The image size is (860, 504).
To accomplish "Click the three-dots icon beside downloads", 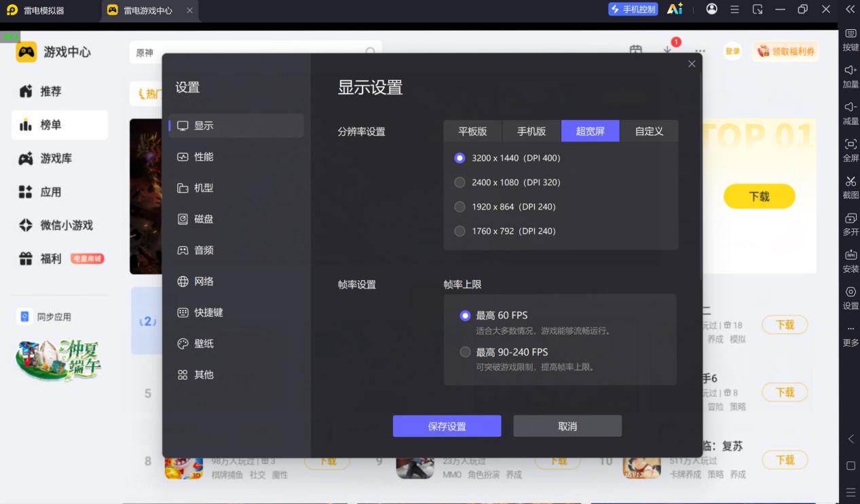I will [x=700, y=52].
